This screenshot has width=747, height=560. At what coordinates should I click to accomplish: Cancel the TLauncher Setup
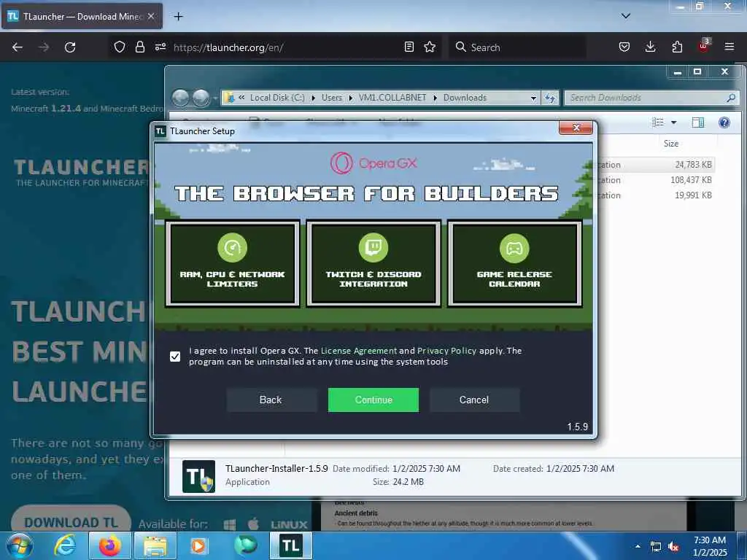474,400
